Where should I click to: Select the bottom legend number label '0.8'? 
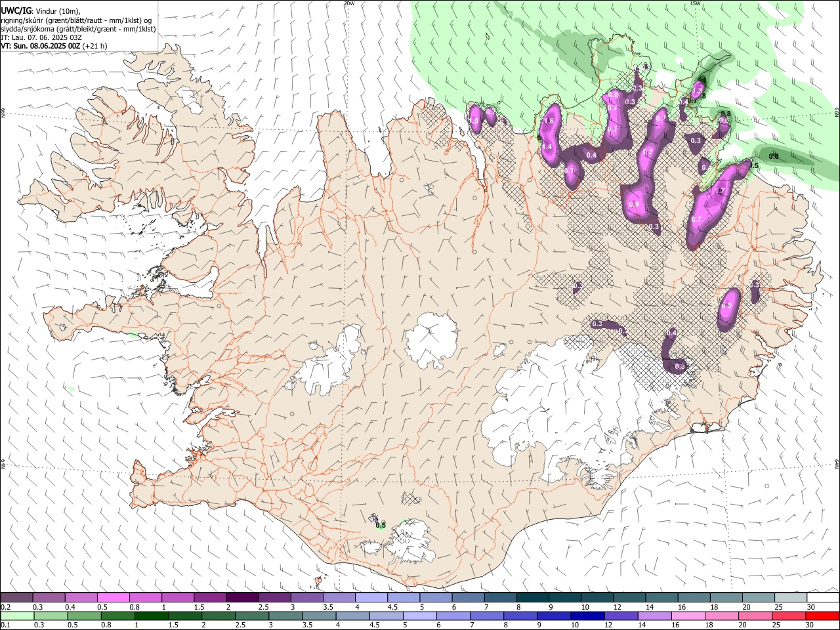point(106,625)
